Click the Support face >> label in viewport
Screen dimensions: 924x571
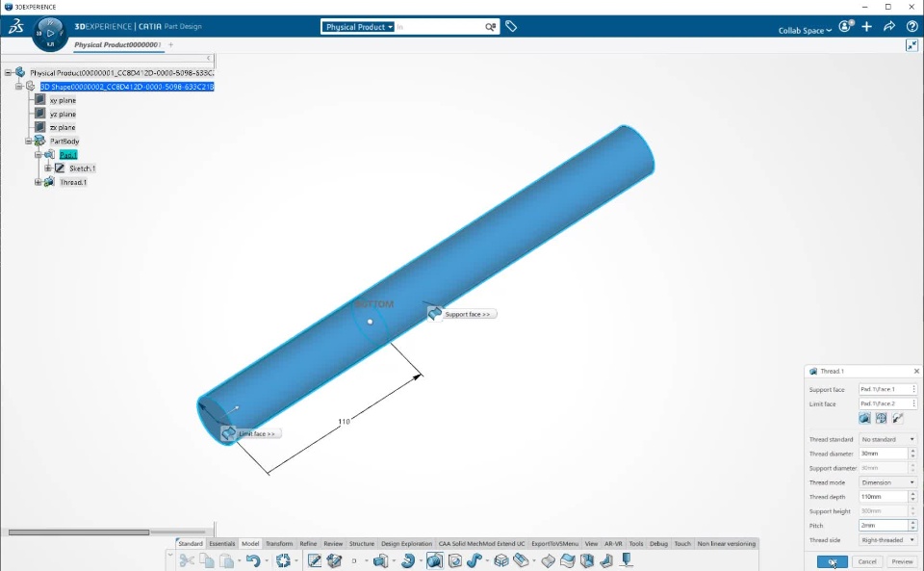click(468, 314)
